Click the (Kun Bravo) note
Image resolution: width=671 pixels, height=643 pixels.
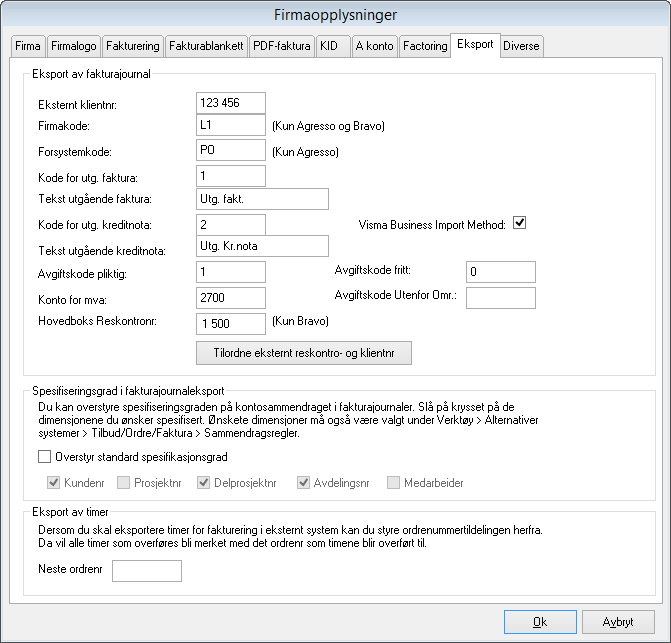point(300,321)
